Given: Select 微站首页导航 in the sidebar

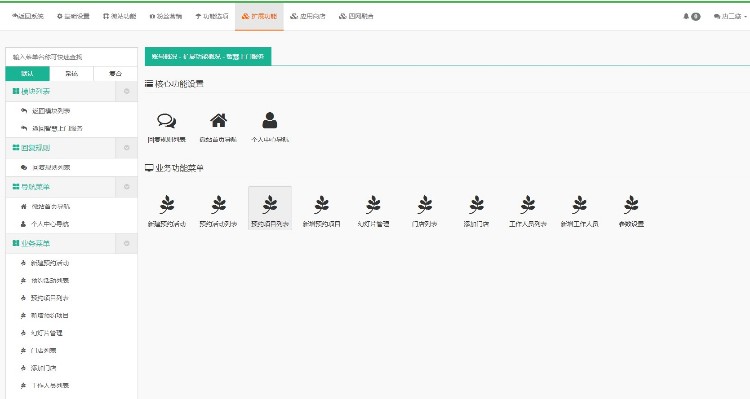Looking at the screenshot, I should (51, 206).
